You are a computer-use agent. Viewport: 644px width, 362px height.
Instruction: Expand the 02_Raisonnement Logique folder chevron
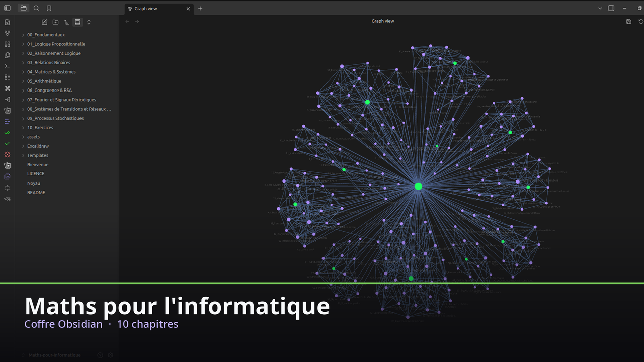23,53
